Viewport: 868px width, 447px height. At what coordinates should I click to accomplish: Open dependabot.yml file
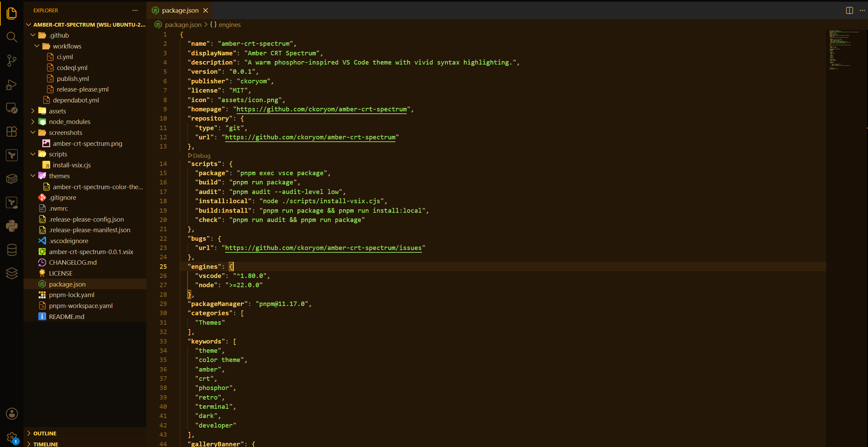(85, 100)
